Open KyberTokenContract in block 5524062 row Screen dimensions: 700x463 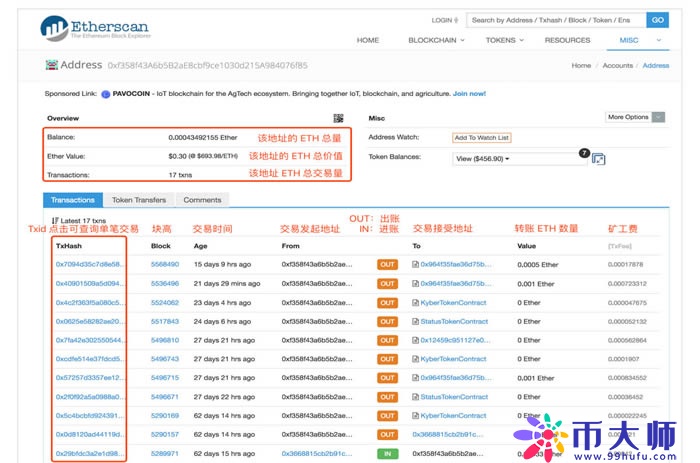(x=453, y=303)
